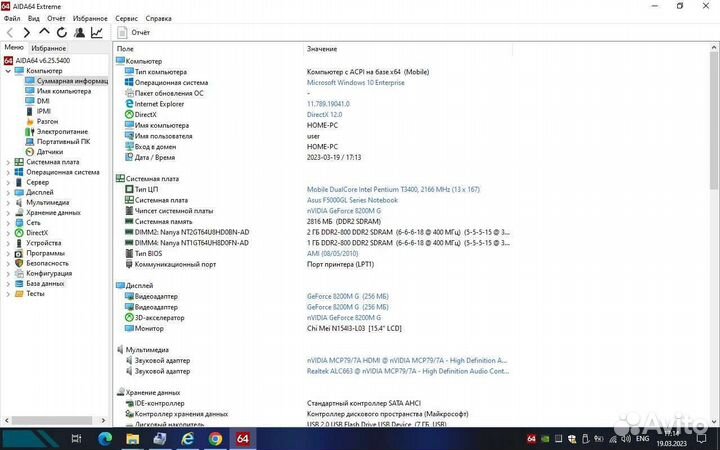Click the Безопасность shield icon
The height and width of the screenshot is (450, 720).
point(19,263)
